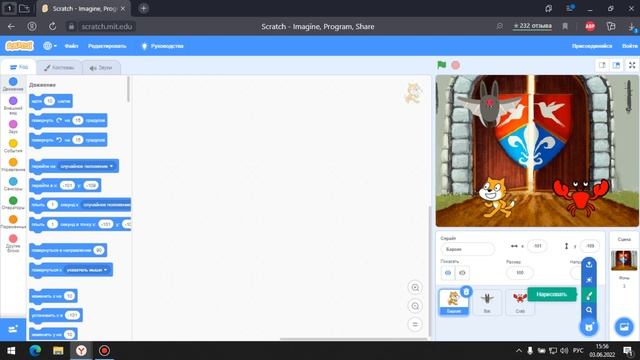Switch to small stage layout
The height and width of the screenshot is (360, 640).
coord(602,65)
